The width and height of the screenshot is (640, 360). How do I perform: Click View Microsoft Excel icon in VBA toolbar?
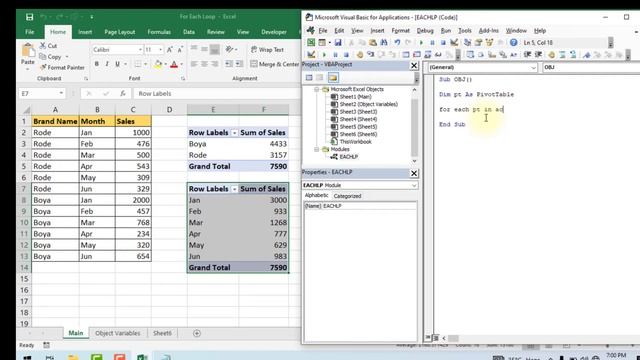click(x=311, y=42)
